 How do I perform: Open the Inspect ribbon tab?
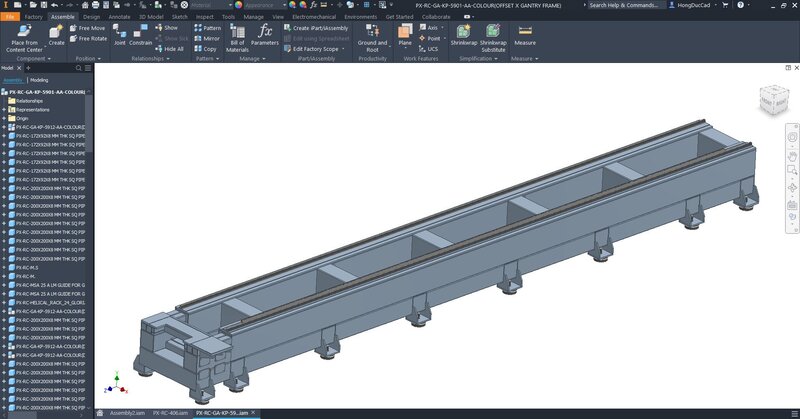(204, 17)
